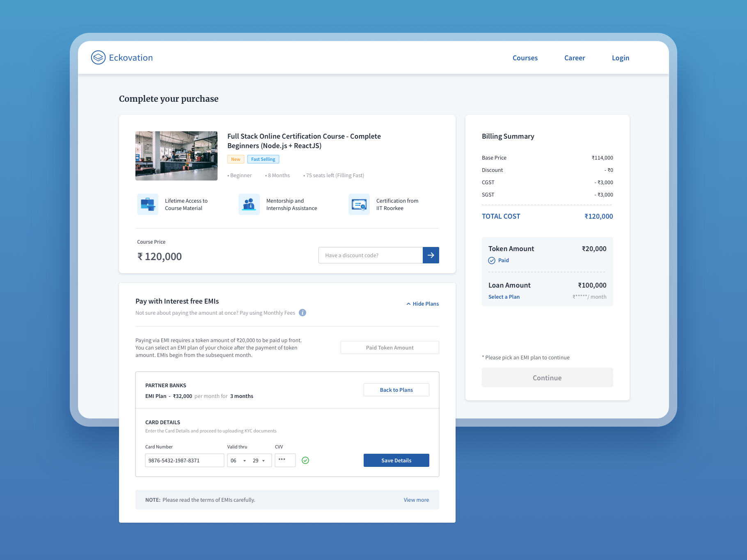Click the Discount value of ₹0

[x=609, y=170]
